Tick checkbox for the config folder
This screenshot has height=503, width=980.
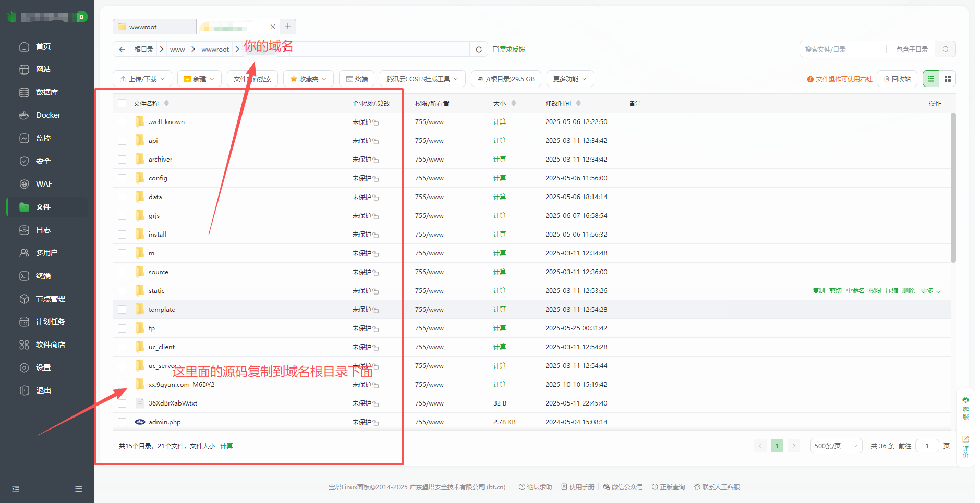122,178
